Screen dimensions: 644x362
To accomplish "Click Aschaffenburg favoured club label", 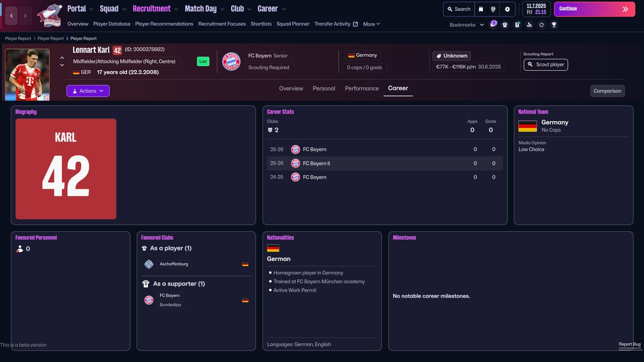I will (174, 264).
